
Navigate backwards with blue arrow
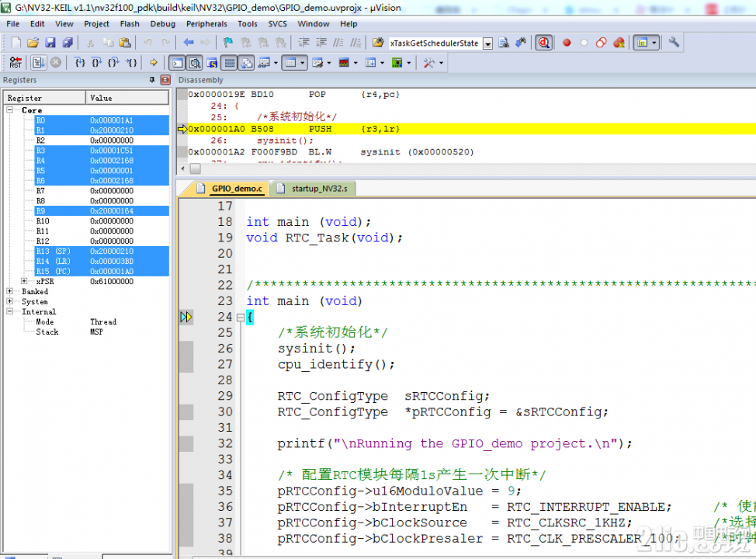point(189,43)
